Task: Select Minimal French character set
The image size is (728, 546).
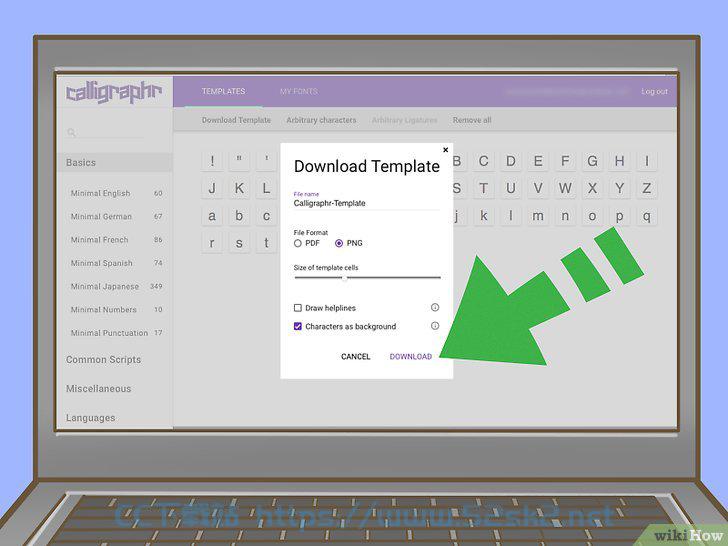Action: click(117, 240)
